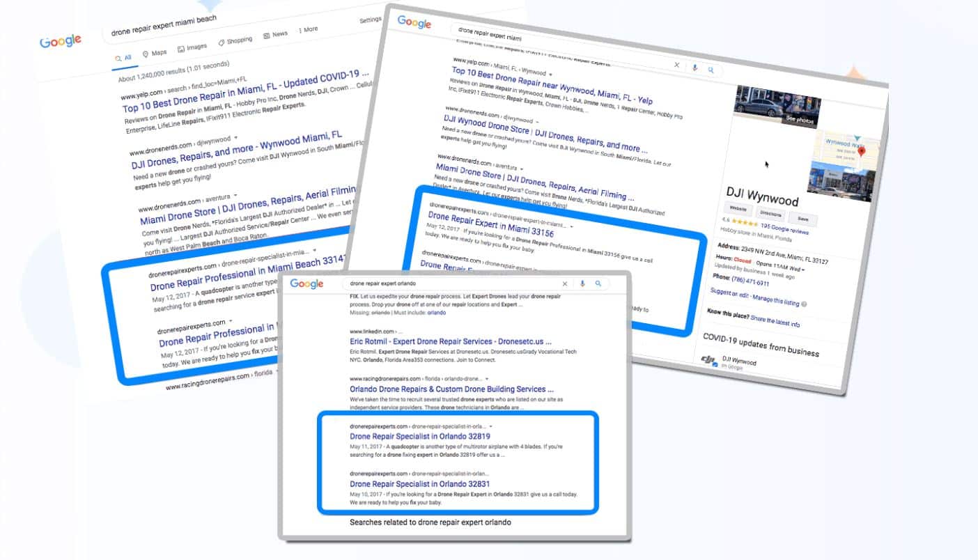Click the Directions button for DJI Wynwood
This screenshot has height=560, width=978.
tap(770, 215)
